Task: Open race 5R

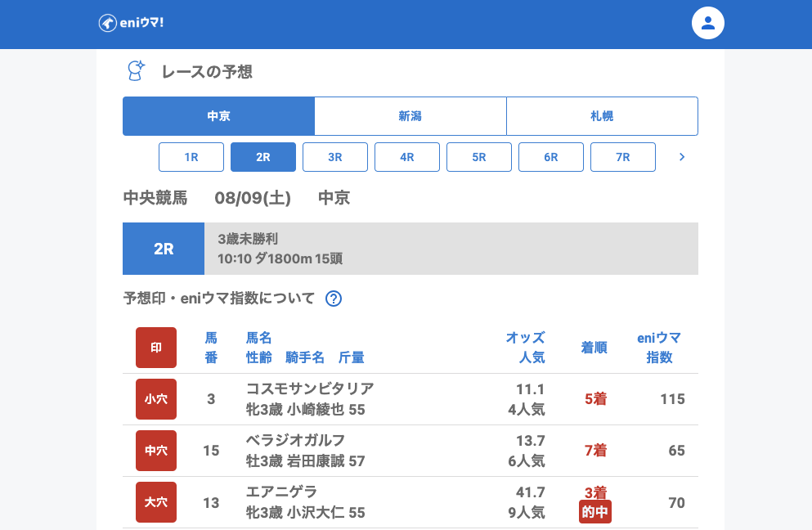Action: click(479, 157)
